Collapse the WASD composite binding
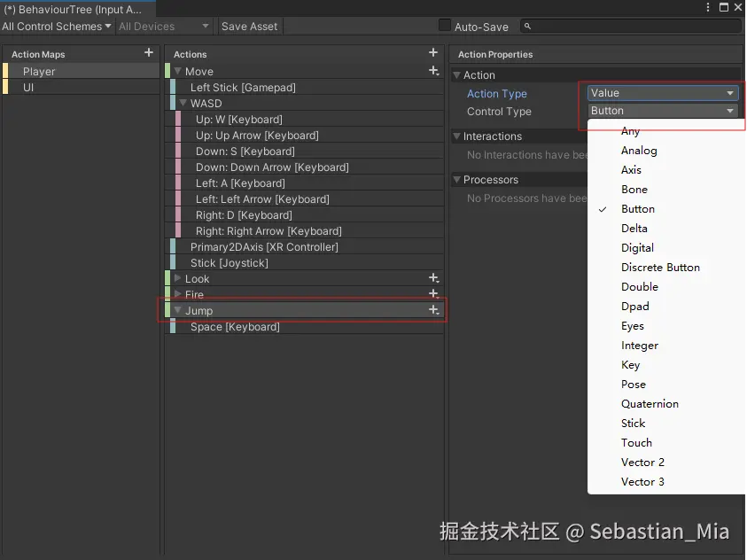This screenshot has height=560, width=747. point(183,103)
